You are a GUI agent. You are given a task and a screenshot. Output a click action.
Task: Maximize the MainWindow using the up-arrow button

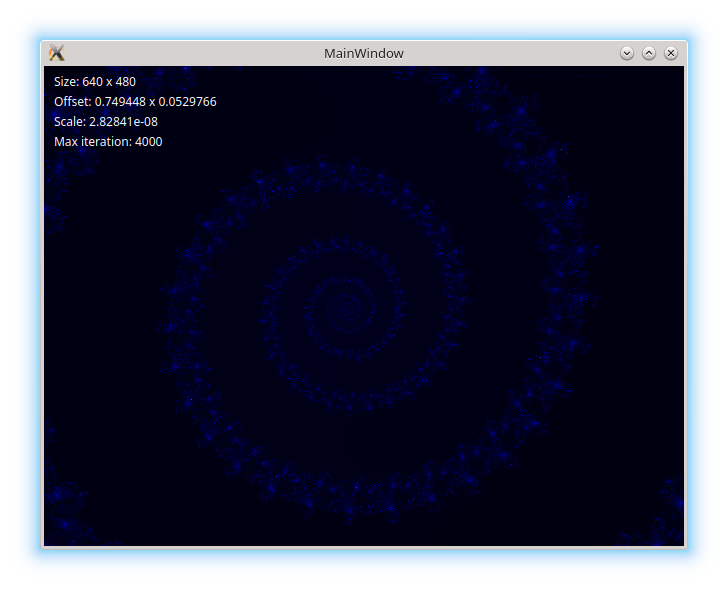649,53
